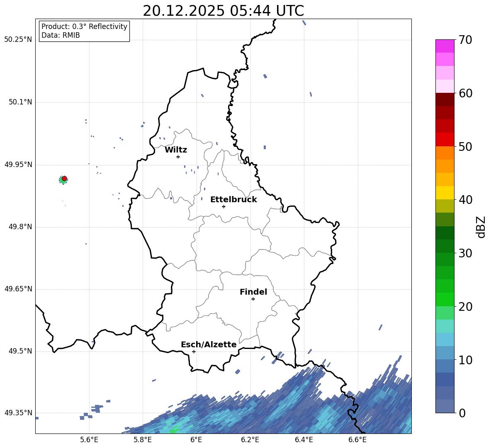Click the 6.2°E longitude label
This screenshot has width=491, height=448.
(x=250, y=440)
